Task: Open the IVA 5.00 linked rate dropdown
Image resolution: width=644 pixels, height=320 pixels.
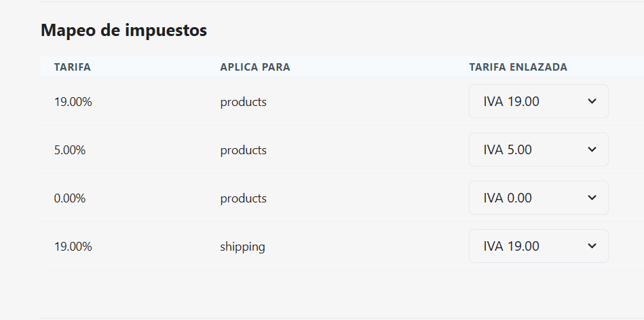Action: coord(538,149)
